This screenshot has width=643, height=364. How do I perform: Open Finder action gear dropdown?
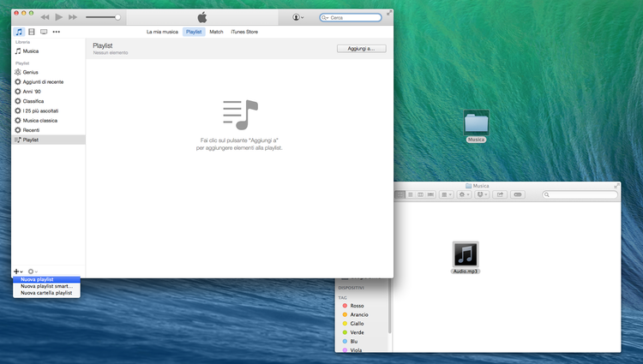tap(464, 195)
